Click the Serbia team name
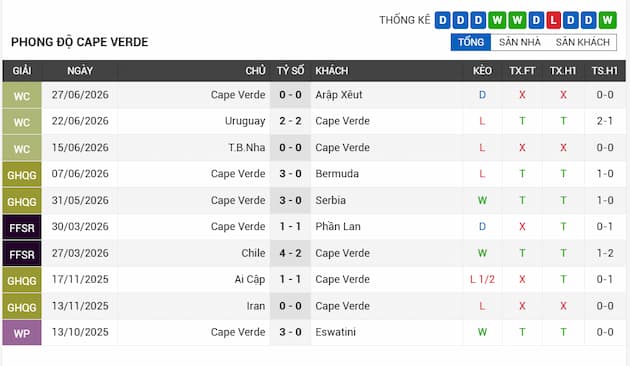 [330, 200]
